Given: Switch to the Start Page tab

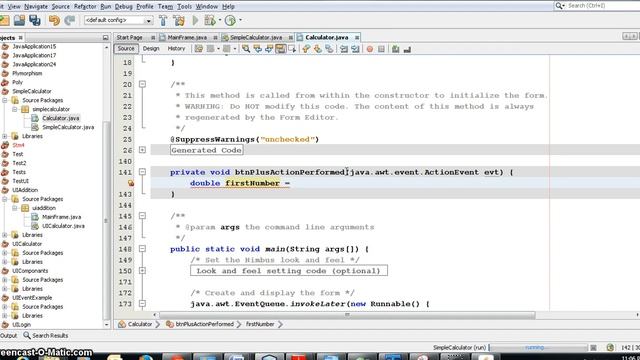Looking at the screenshot, I should [129, 37].
